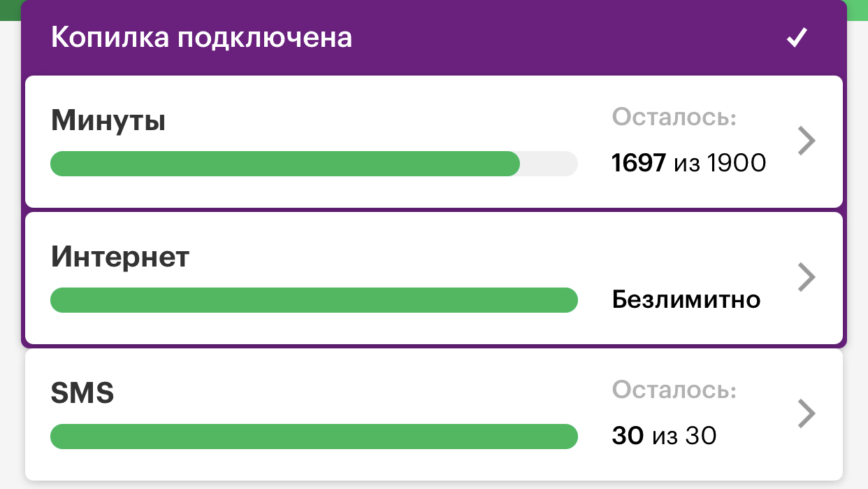This screenshot has height=489, width=868.
Task: Open SMS details using chevron arrow
Action: tap(806, 413)
